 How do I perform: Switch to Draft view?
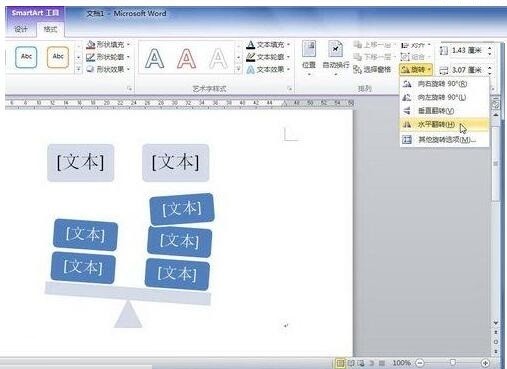[x=382, y=363]
